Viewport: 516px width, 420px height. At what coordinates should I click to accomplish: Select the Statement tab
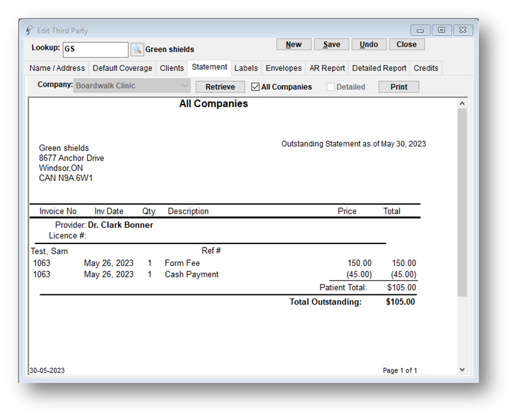[209, 67]
